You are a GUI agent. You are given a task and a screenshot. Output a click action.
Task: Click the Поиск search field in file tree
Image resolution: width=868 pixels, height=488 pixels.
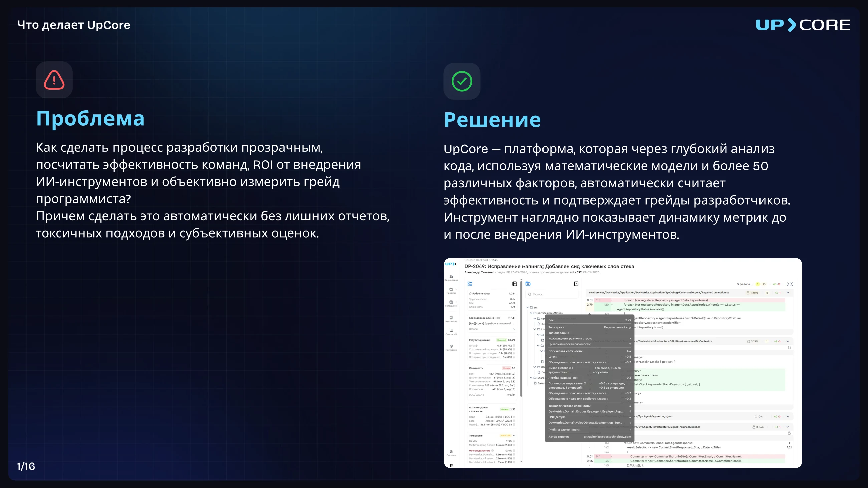pyautogui.click(x=552, y=294)
